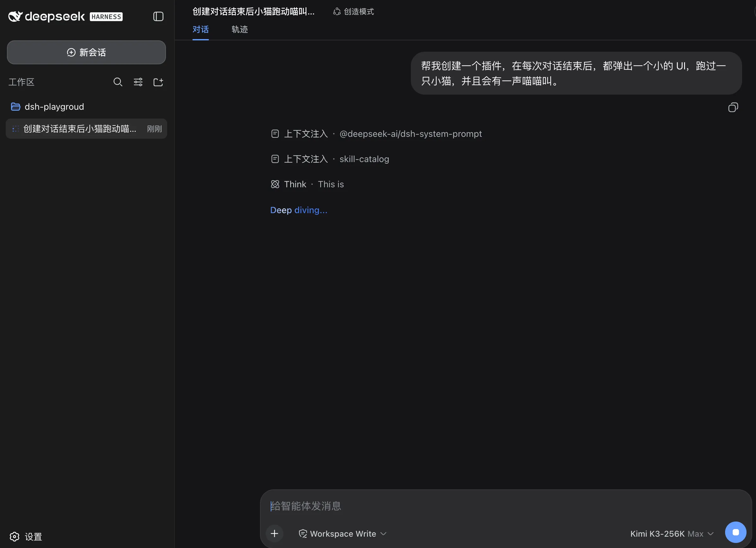
Task: Select the 创建对话结束后小猫跑动喵 conversation in the sidebar
Action: click(86, 129)
